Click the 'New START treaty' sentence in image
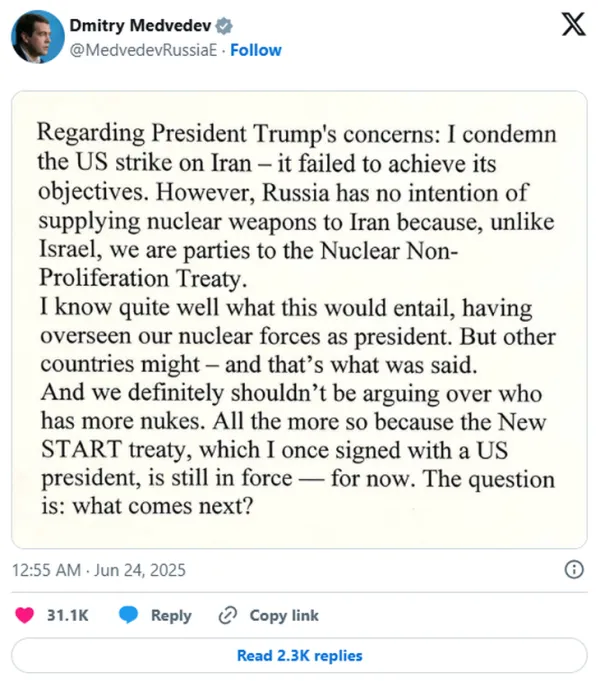600x681 pixels. (294, 450)
